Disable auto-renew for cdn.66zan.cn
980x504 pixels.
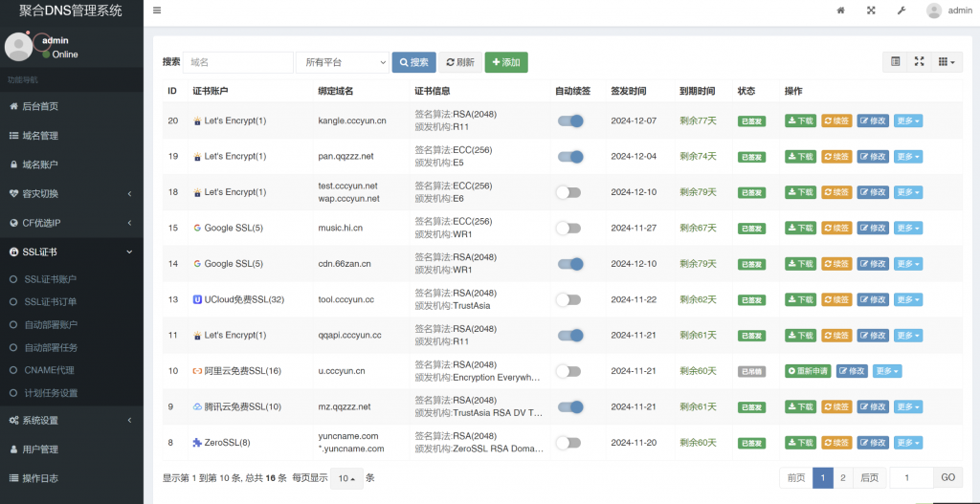[570, 264]
